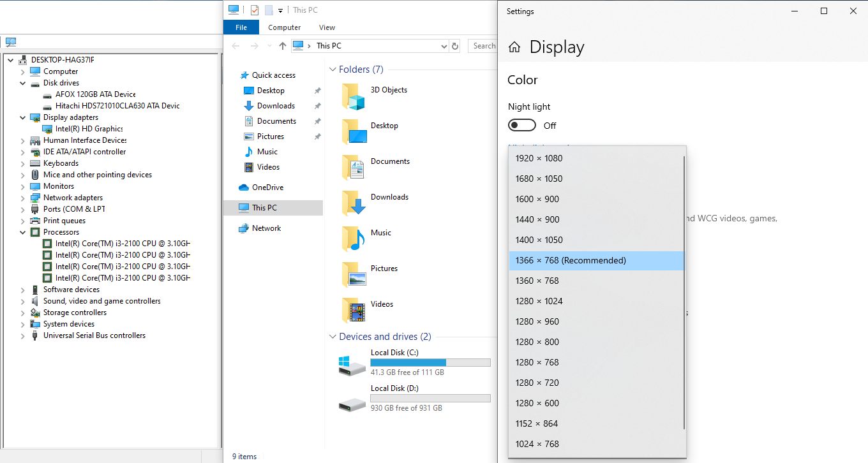Screen dimensions: 868x463
Task: Expand the Network adapters node
Action: tap(23, 198)
